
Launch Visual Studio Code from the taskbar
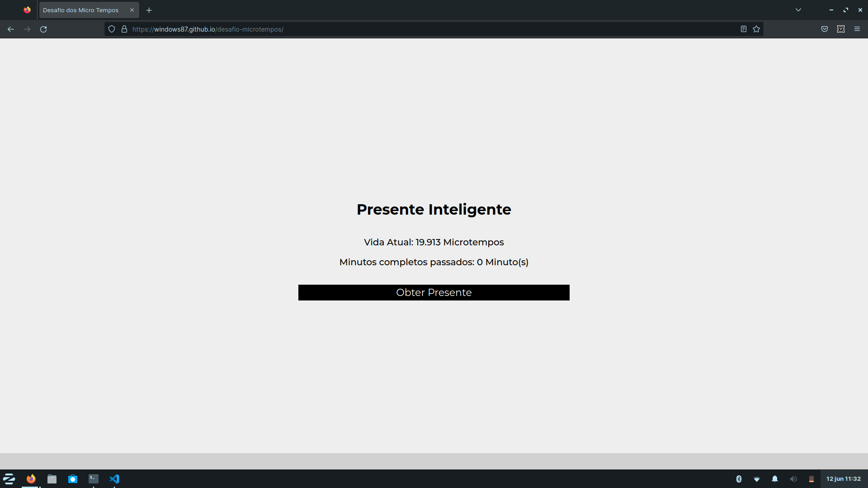click(x=114, y=479)
